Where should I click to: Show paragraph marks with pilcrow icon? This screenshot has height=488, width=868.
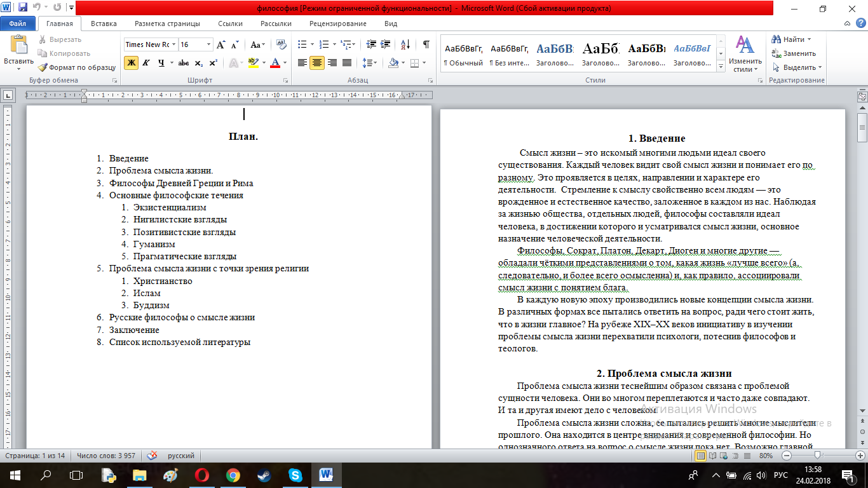coord(426,44)
